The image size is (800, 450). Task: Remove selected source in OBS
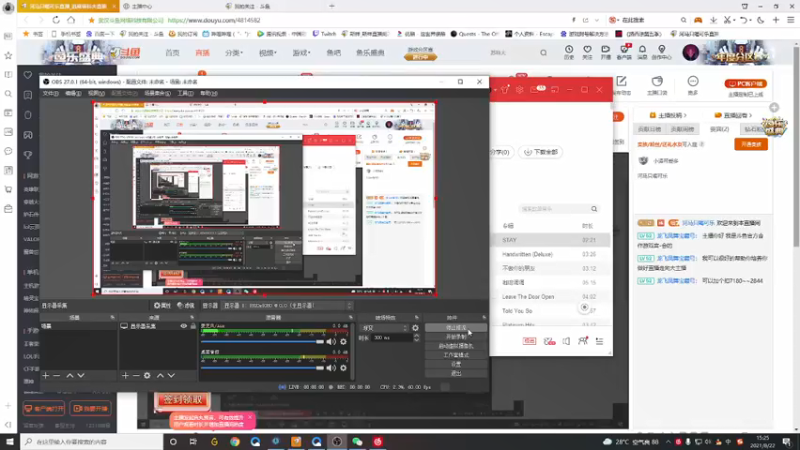point(136,376)
